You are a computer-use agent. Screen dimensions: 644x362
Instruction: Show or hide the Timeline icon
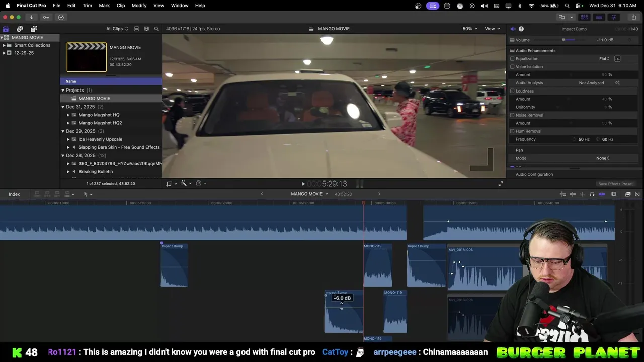click(x=599, y=17)
